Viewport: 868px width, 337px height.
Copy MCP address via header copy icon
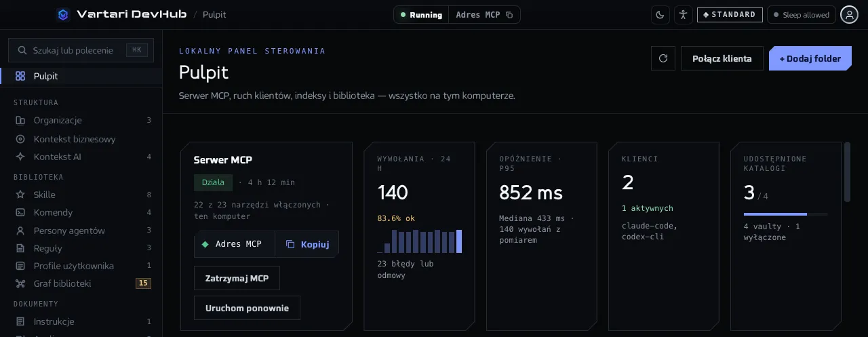pos(509,15)
